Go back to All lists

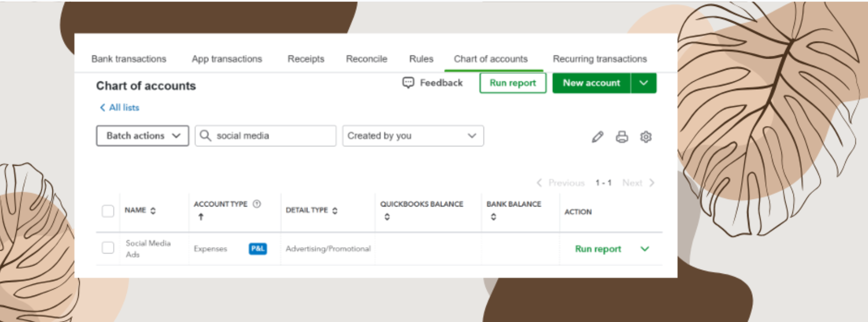[119, 108]
